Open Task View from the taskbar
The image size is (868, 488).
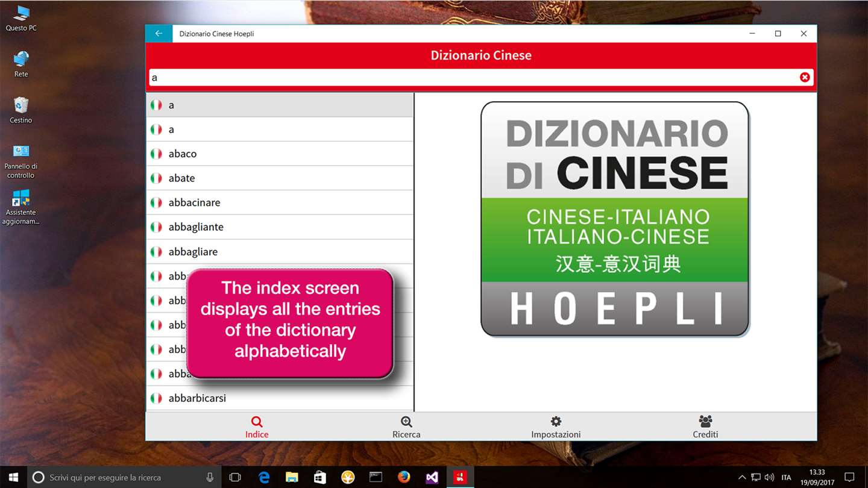[235, 477]
